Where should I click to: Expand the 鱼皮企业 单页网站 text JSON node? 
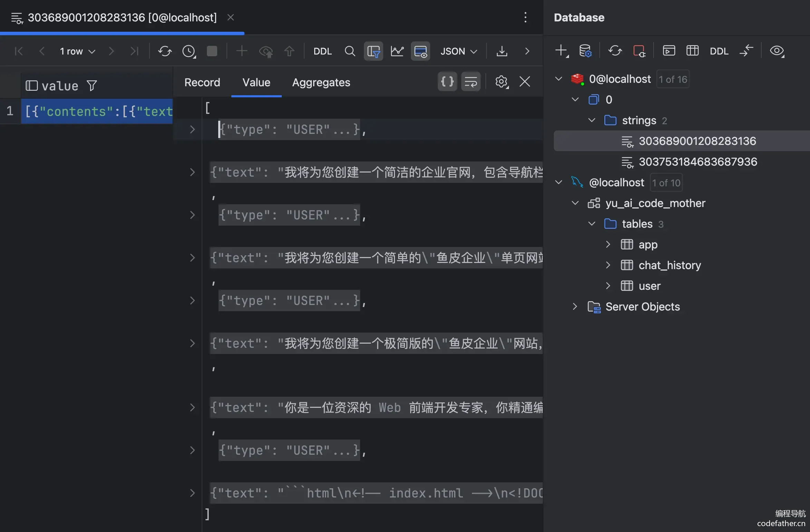pyautogui.click(x=192, y=258)
